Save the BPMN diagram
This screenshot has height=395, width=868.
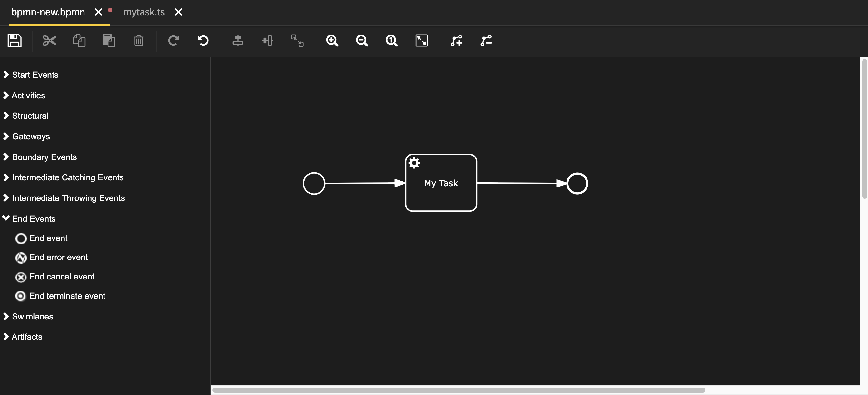14,40
